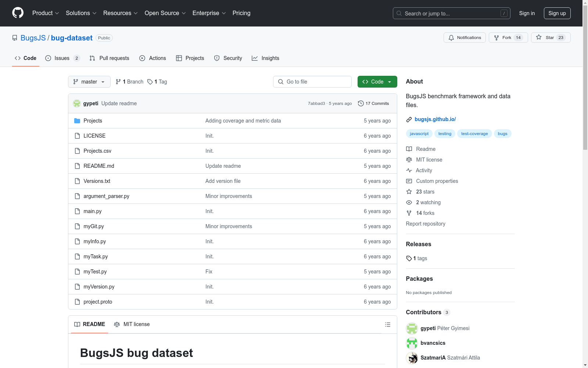This screenshot has width=588, height=368.
Task: Open commit hash 7abbad3
Action: pyautogui.click(x=316, y=103)
